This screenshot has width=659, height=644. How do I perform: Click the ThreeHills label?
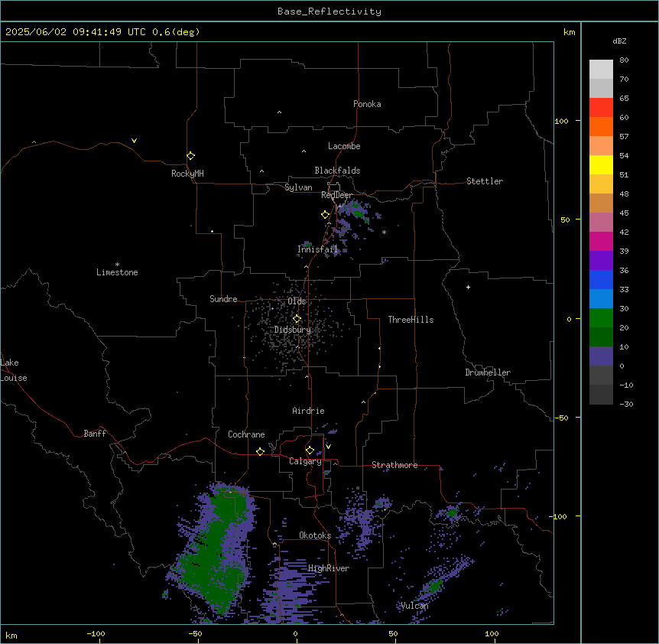point(411,320)
